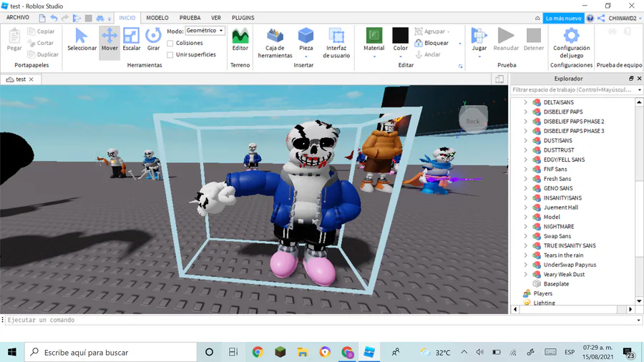Open Interfaz de usuario

(x=336, y=43)
